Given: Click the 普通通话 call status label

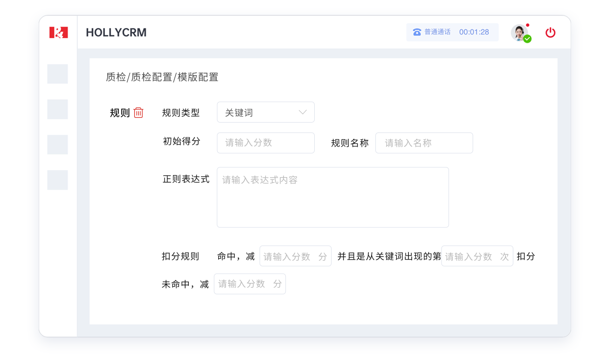Looking at the screenshot, I should (437, 32).
